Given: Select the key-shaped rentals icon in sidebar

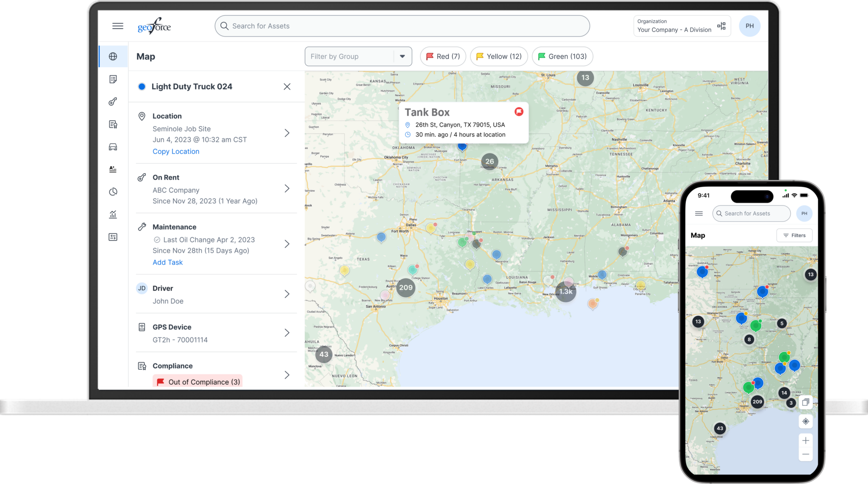Looking at the screenshot, I should point(113,101).
